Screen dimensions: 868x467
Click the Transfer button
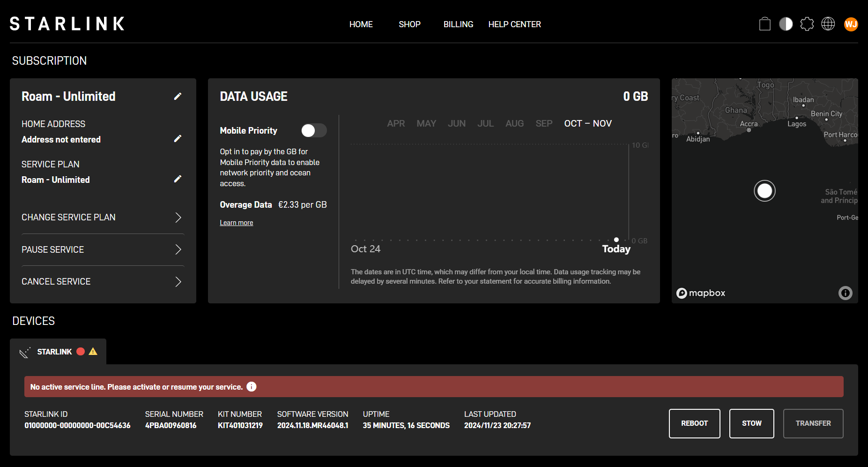[x=813, y=423]
